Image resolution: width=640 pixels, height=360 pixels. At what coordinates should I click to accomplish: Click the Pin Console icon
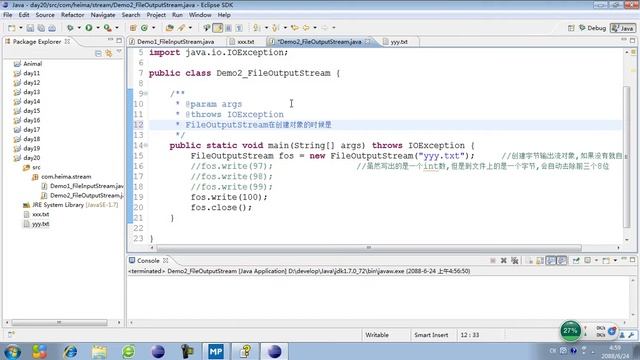point(576,260)
